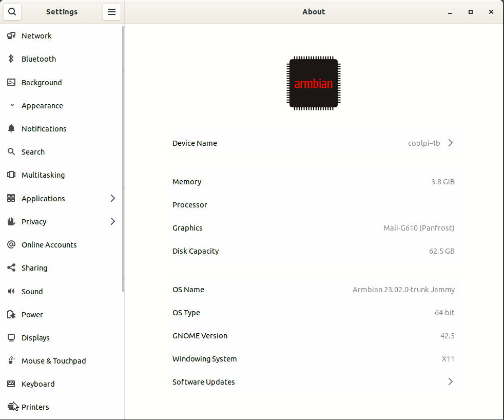The height and width of the screenshot is (420, 504).
Task: Click the Search magnifier icon in sidebar list
Action: (x=11, y=151)
